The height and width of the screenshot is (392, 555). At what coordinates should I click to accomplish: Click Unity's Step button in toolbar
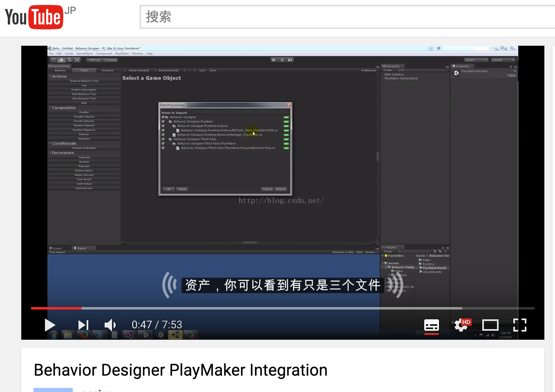(x=290, y=60)
